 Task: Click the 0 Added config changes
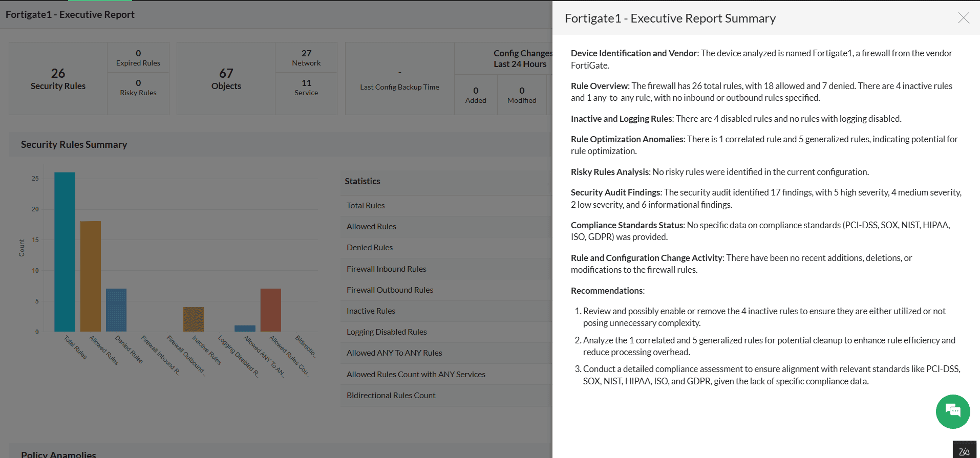pyautogui.click(x=476, y=95)
